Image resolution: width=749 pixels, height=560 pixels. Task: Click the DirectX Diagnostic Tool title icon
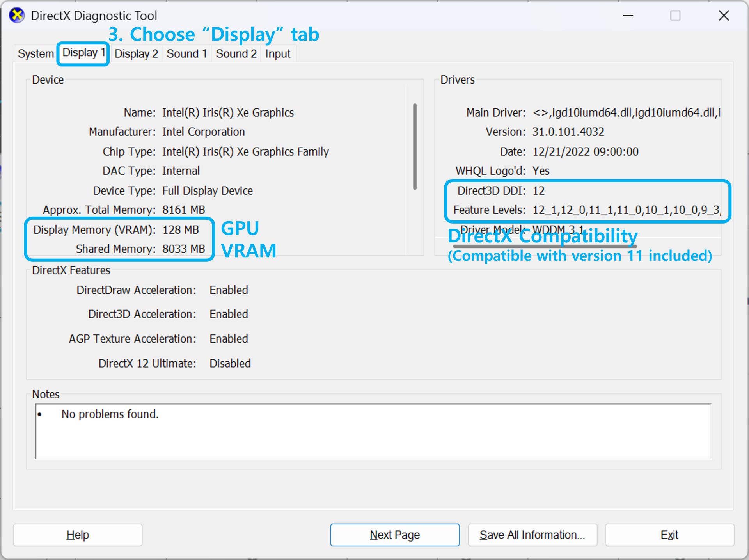click(17, 16)
